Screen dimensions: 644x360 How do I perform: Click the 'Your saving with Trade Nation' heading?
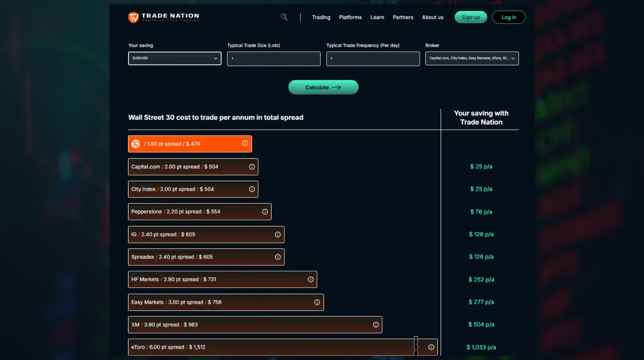(x=481, y=118)
